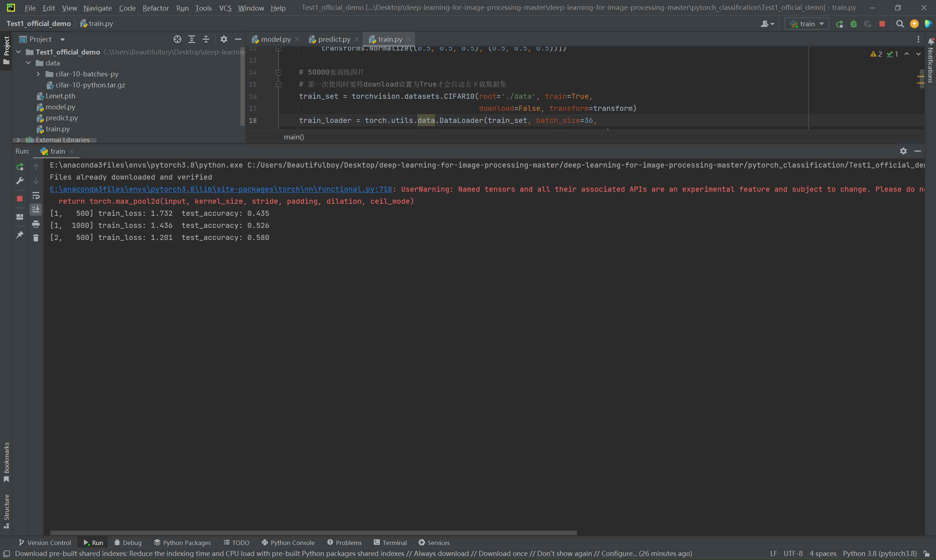Start debugging with the green bug icon

(x=854, y=23)
